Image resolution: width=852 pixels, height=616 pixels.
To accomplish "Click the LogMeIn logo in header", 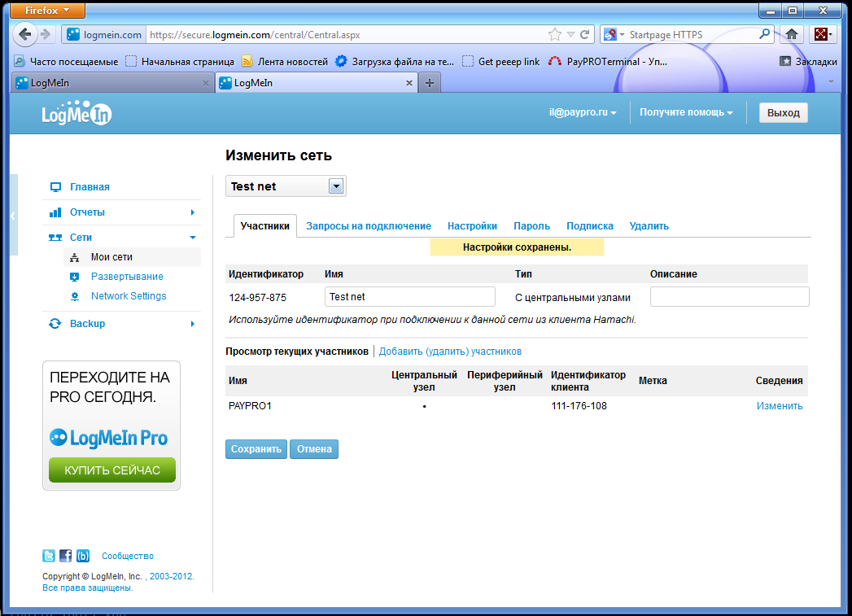I will pyautogui.click(x=76, y=114).
